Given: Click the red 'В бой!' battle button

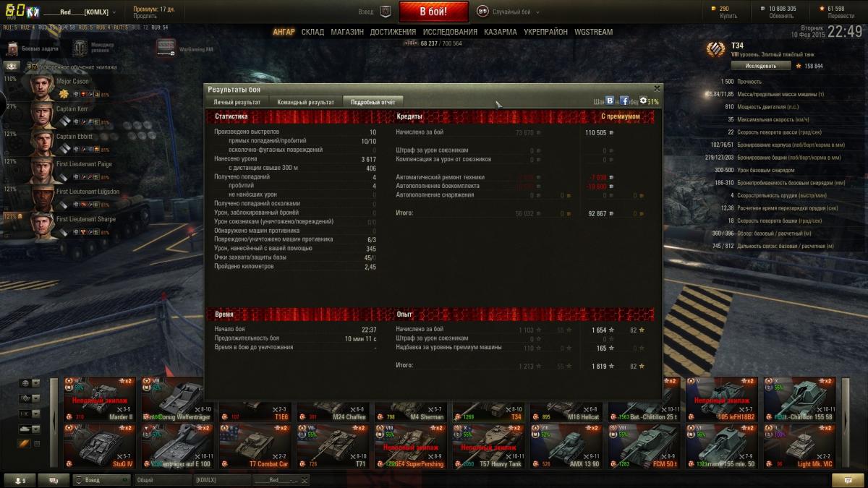Looking at the screenshot, I should [433, 12].
